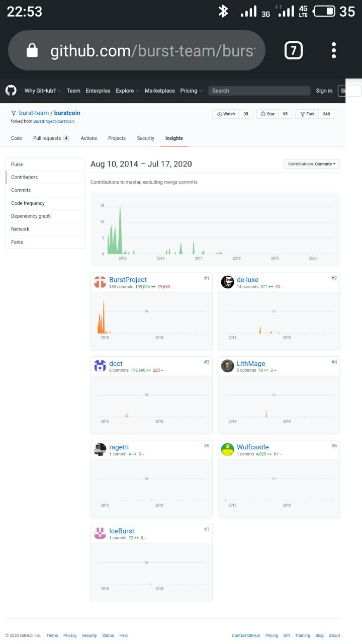Open the Enterprise header link
Screen dimensions: 362x644
[98, 91]
